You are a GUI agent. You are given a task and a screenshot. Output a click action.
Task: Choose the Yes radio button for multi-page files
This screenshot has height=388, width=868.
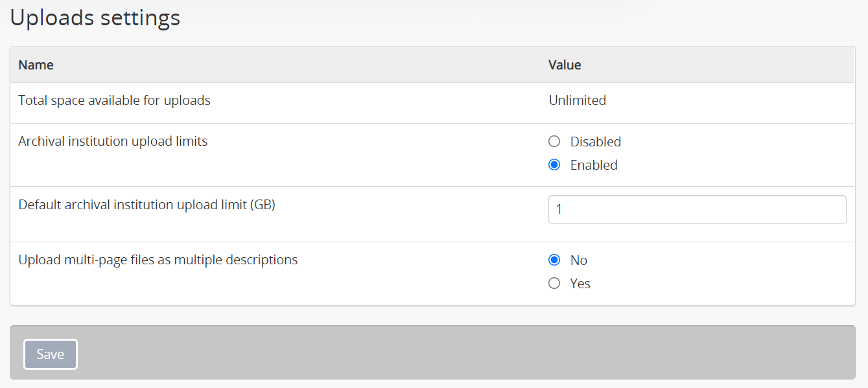click(554, 283)
